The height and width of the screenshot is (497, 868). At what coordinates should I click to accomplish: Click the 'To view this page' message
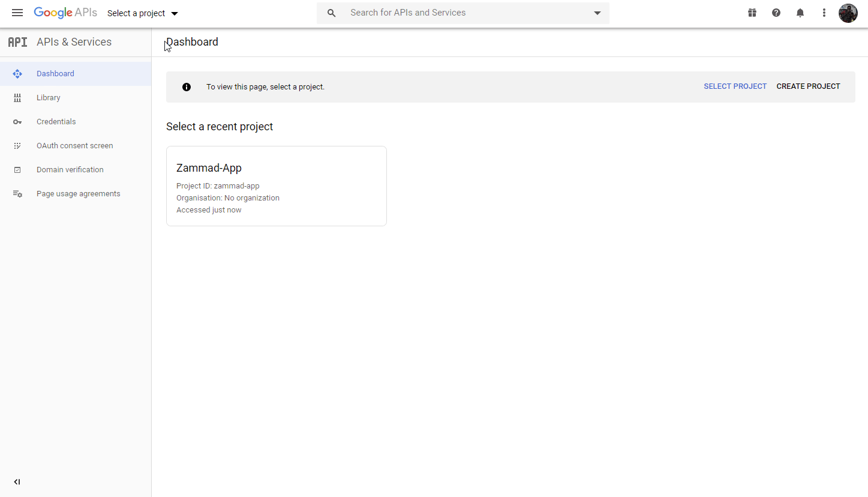(x=265, y=87)
